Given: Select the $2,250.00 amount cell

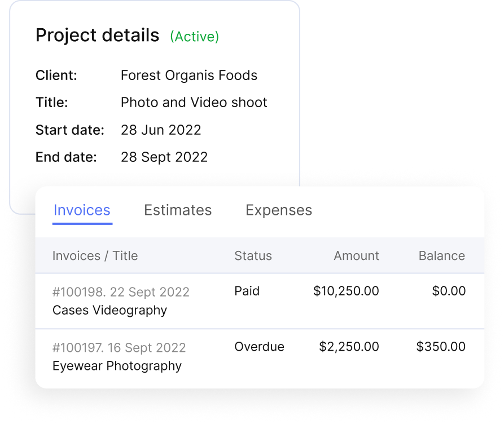Looking at the screenshot, I should pos(349,346).
